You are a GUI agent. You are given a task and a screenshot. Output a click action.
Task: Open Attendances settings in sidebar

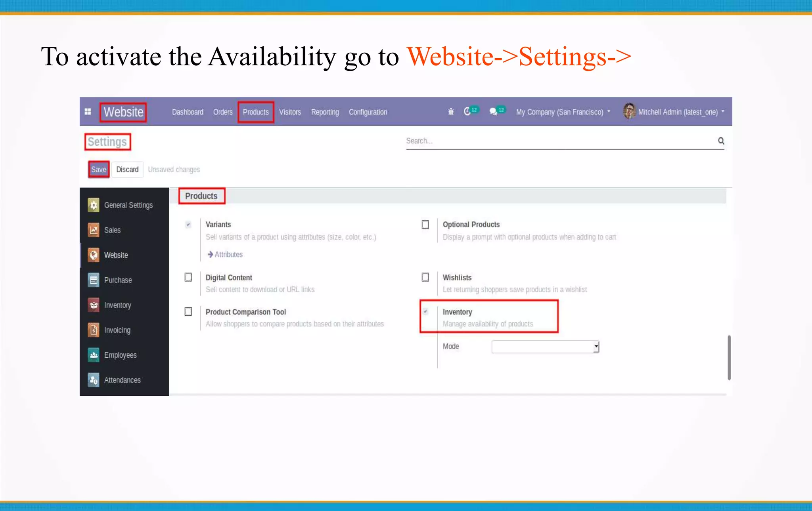pyautogui.click(x=122, y=380)
